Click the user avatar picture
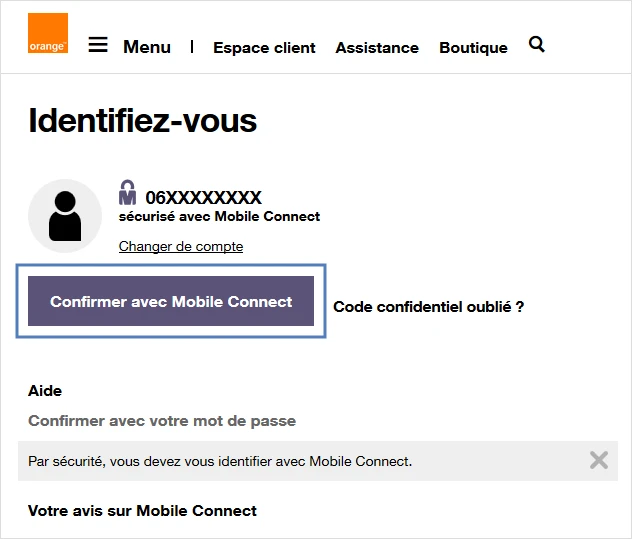 [65, 216]
